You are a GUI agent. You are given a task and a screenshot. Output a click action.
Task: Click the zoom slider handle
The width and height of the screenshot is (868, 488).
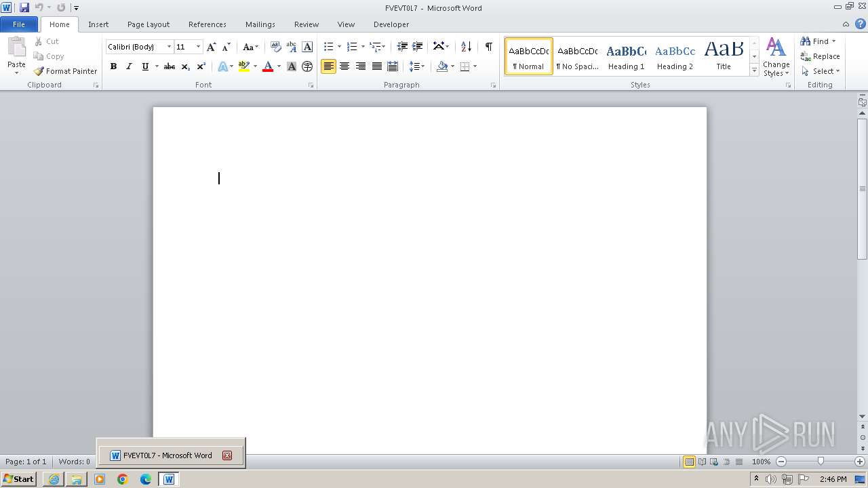[821, 462]
